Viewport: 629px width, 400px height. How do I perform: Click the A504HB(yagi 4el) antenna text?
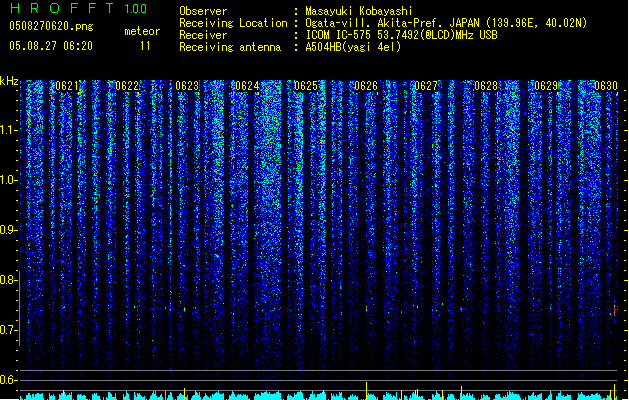tap(353, 47)
